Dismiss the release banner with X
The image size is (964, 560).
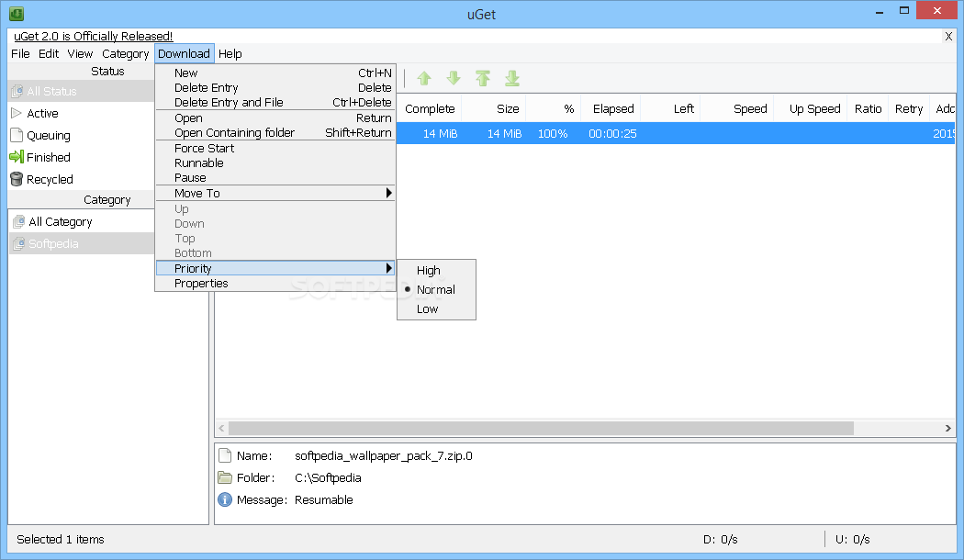pos(948,37)
